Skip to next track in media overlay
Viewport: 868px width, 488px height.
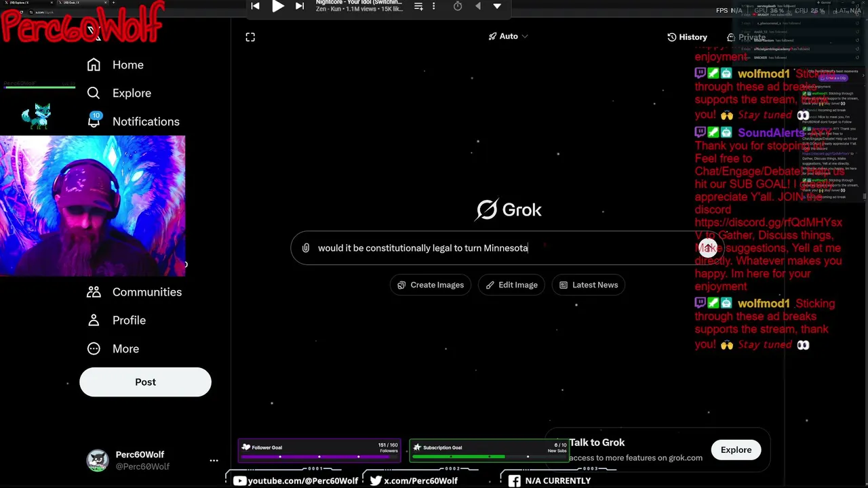click(300, 6)
